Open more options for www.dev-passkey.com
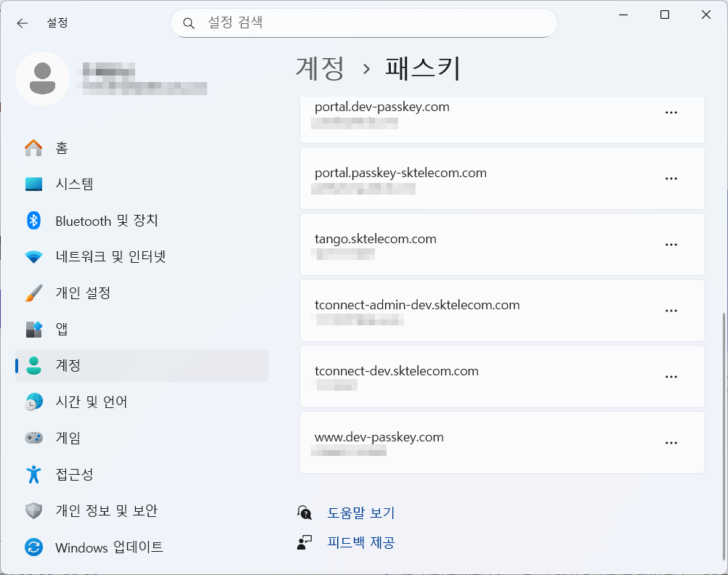 point(671,443)
